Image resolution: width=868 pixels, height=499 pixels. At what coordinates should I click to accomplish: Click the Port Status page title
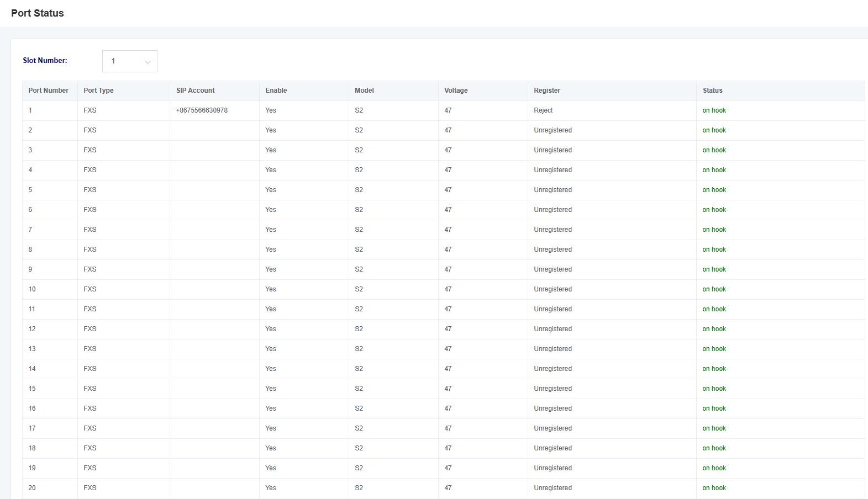point(38,13)
